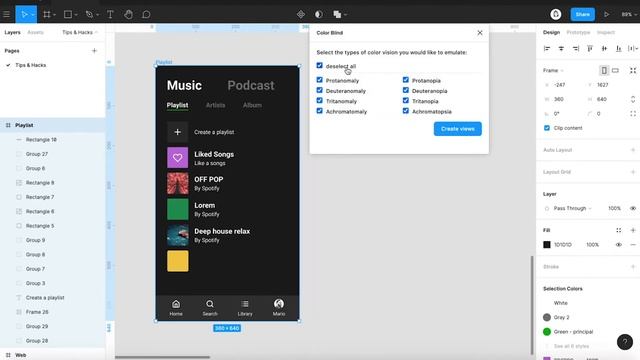
Task: Click the Align bottom icon
Action: pyautogui.click(x=618, y=49)
